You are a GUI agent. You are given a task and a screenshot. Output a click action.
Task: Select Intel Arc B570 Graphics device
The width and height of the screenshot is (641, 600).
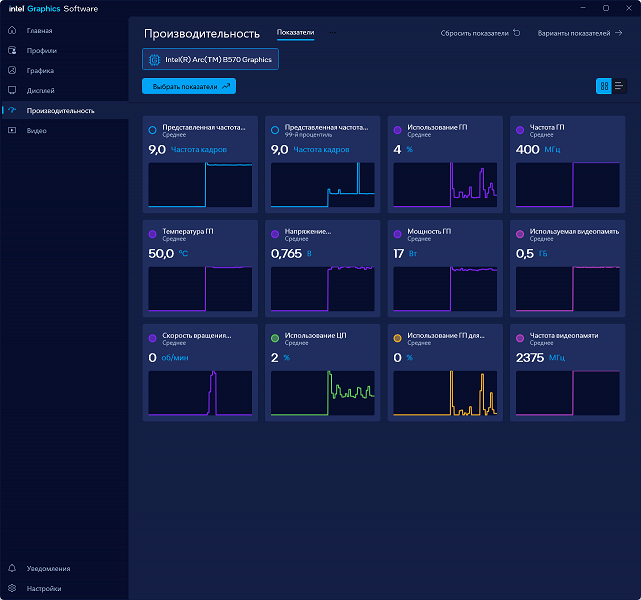click(210, 60)
